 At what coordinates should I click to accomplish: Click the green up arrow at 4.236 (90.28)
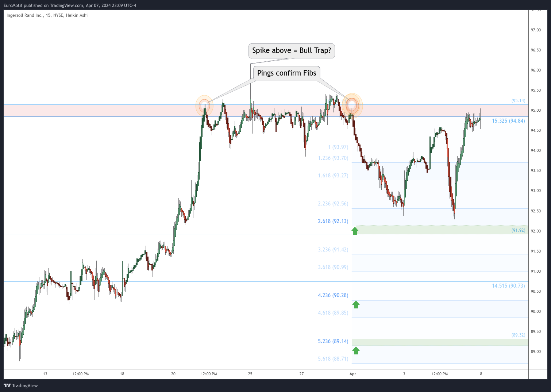pyautogui.click(x=356, y=304)
